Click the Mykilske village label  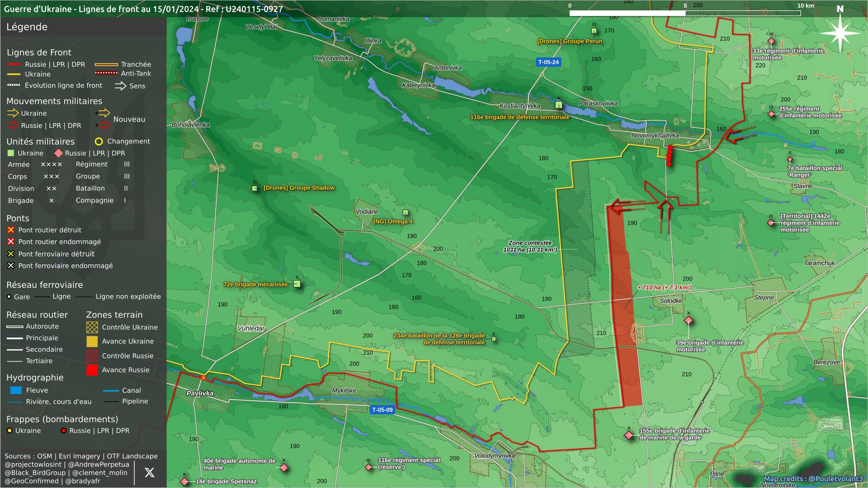point(344,390)
